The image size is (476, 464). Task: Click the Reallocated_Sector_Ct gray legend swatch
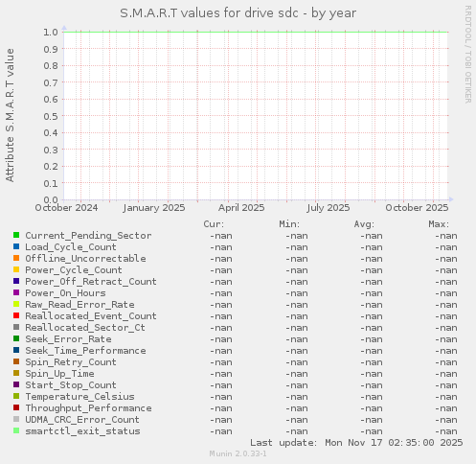(16, 327)
